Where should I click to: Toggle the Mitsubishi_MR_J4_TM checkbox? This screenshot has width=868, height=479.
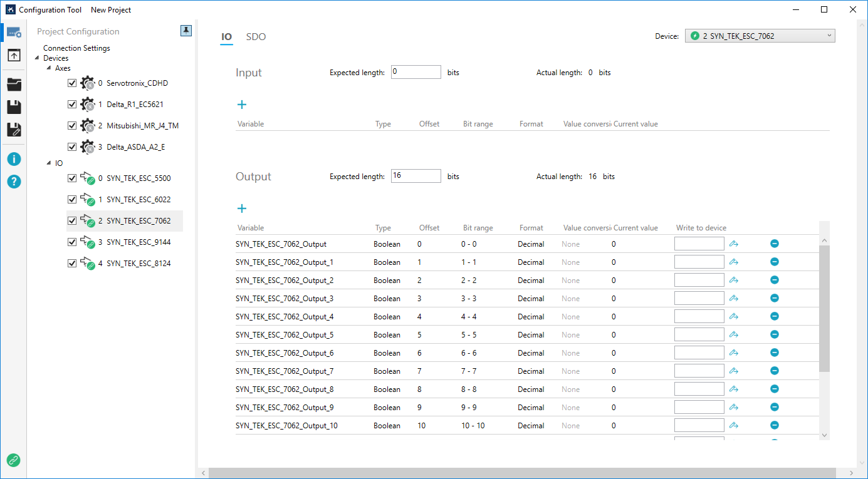(72, 126)
